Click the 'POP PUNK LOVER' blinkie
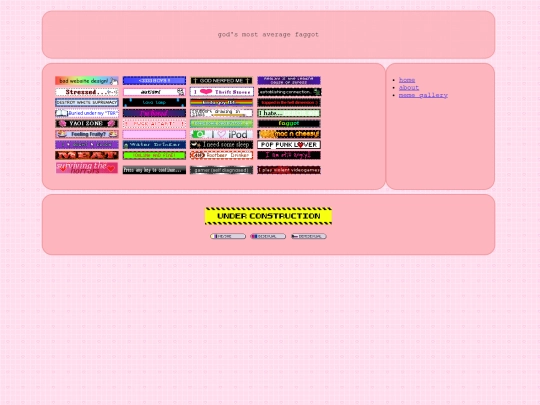The image size is (540, 405). click(x=289, y=145)
